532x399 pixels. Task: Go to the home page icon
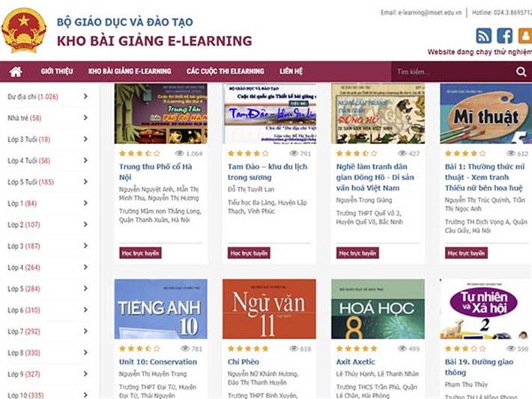[x=16, y=72]
